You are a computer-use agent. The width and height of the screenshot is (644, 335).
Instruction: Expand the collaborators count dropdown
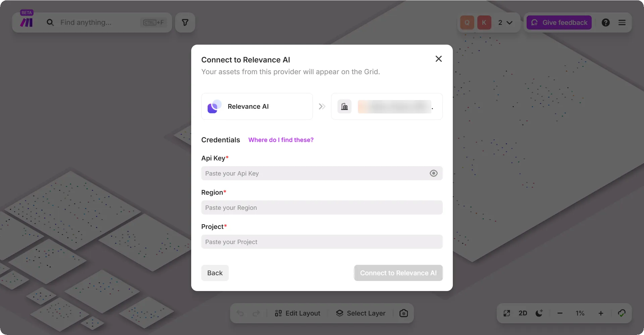pyautogui.click(x=505, y=22)
